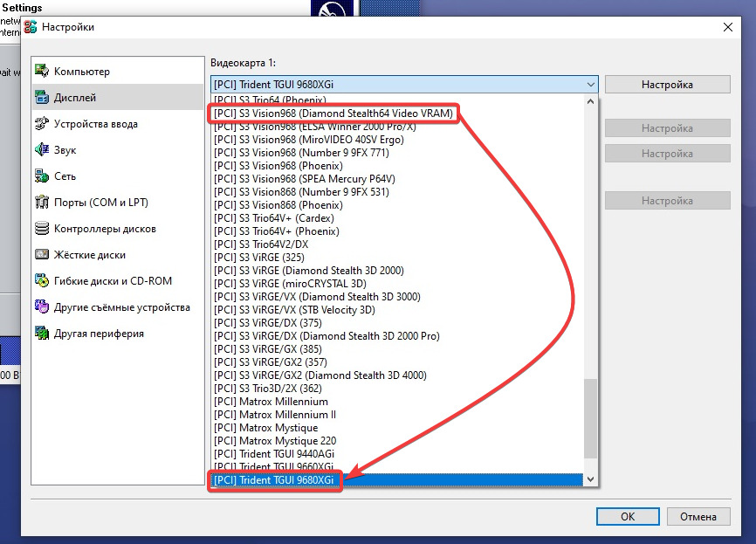Open the Дисплей settings page
This screenshot has width=756, height=544.
pyautogui.click(x=118, y=97)
